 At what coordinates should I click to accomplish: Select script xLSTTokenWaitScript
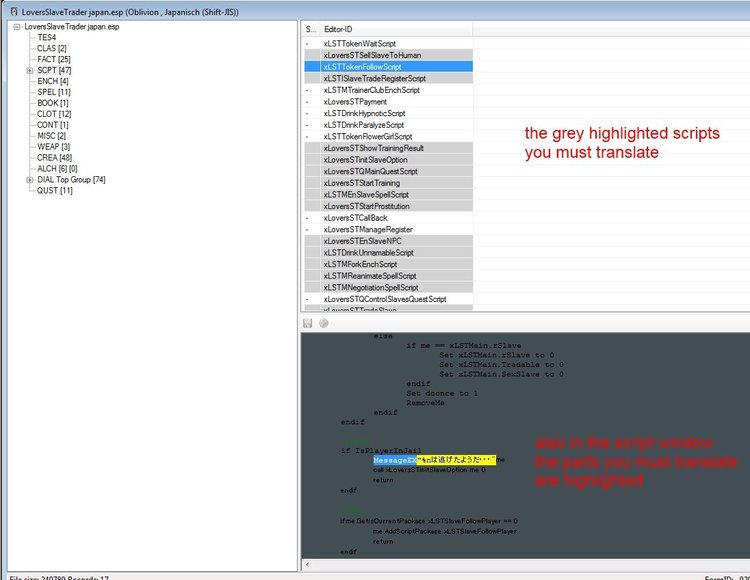click(388, 44)
